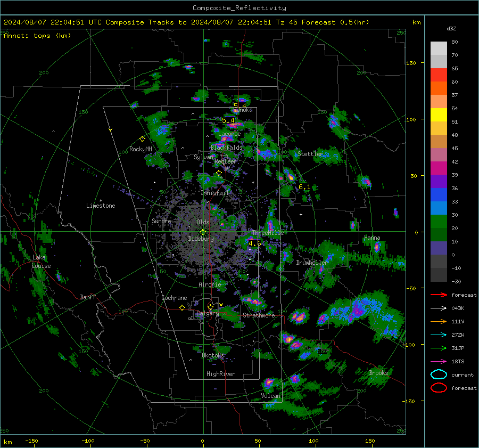Click the RockyMH map label
The image size is (479, 448).
pyautogui.click(x=141, y=149)
